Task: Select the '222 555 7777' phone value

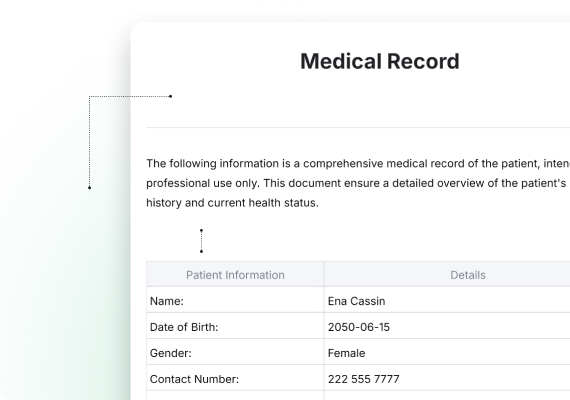Action: [364, 379]
